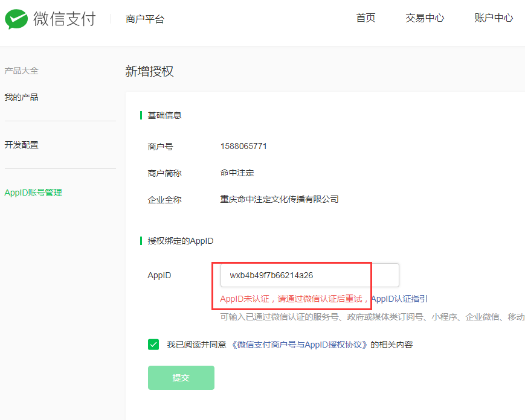Screen dimensions: 525x420
Task: Click the gray hint text 可输入已通过微信认证的服务号
Action: (x=372, y=317)
